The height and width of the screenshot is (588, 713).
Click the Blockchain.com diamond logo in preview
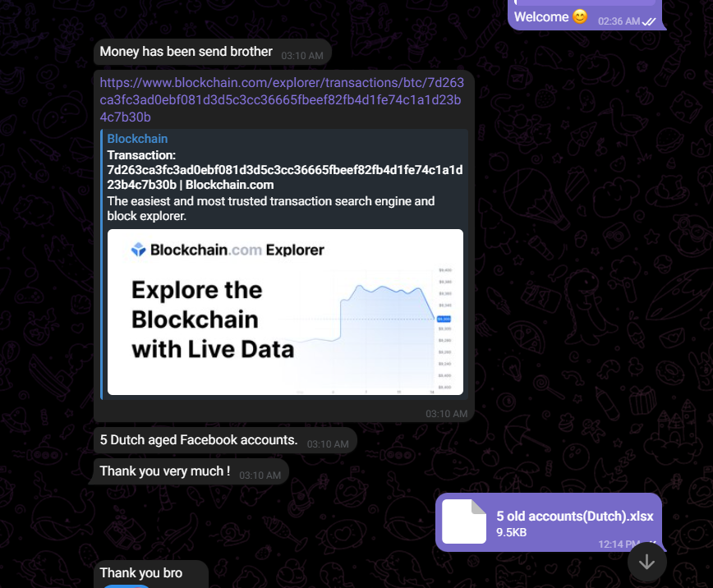tap(138, 250)
